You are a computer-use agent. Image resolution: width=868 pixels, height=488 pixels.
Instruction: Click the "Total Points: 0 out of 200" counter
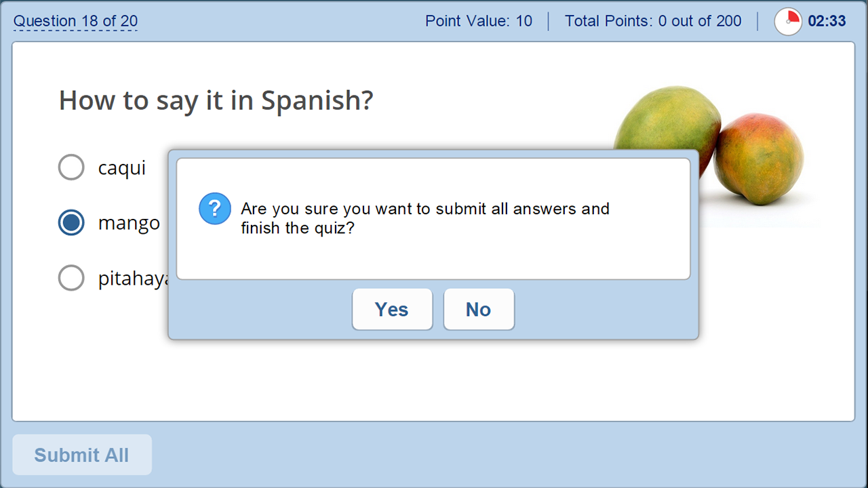point(653,21)
